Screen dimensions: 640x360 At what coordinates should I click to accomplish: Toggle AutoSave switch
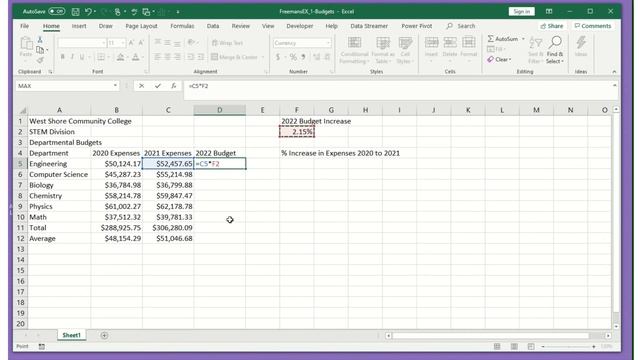[x=57, y=11]
